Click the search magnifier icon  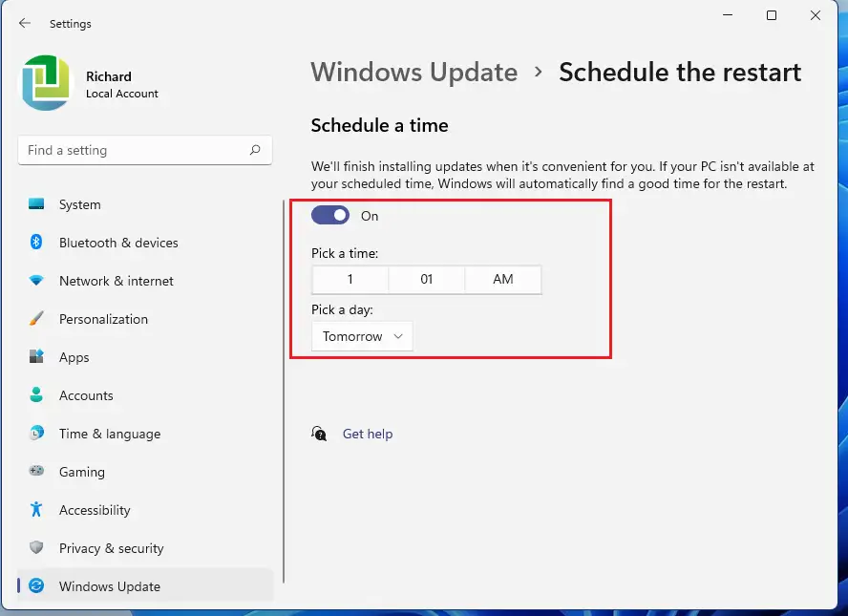click(255, 150)
